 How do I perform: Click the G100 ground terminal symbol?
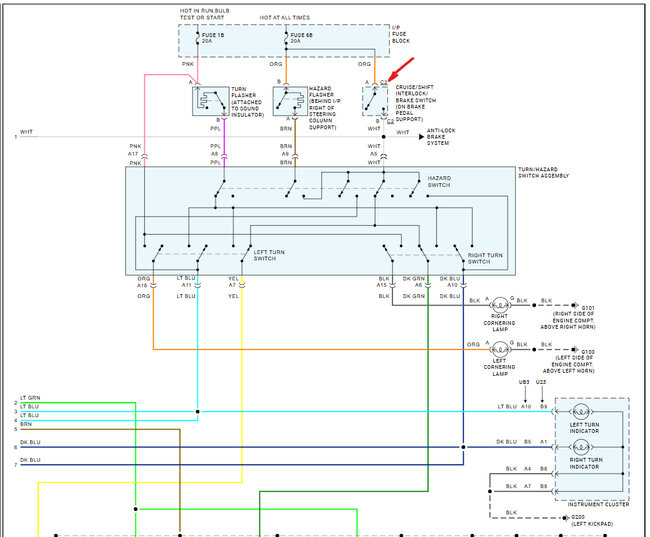(575, 350)
